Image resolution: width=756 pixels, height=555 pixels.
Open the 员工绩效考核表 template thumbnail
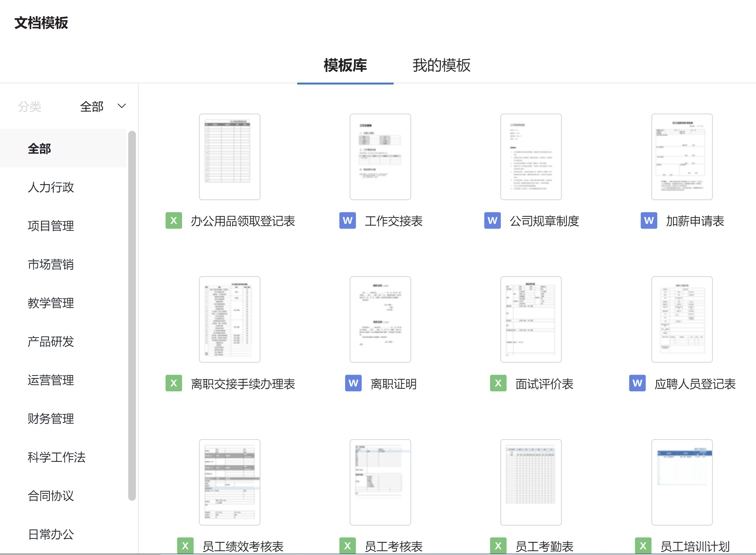tap(230, 482)
